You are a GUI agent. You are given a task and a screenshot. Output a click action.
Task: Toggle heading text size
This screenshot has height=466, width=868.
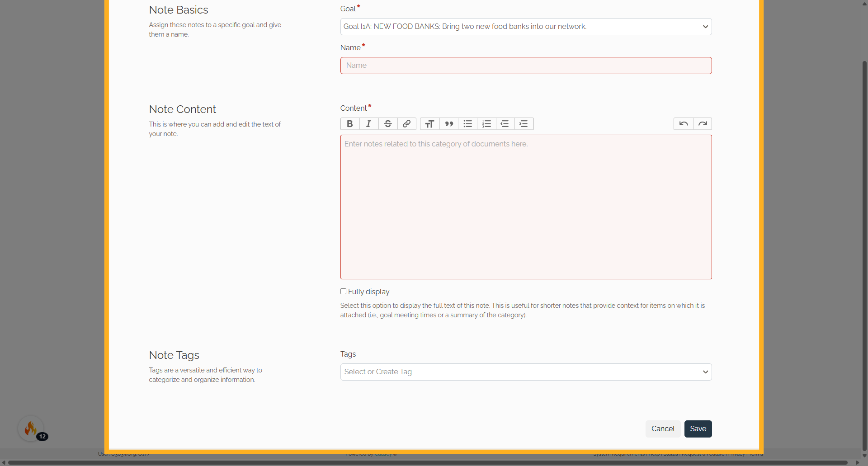pyautogui.click(x=430, y=124)
